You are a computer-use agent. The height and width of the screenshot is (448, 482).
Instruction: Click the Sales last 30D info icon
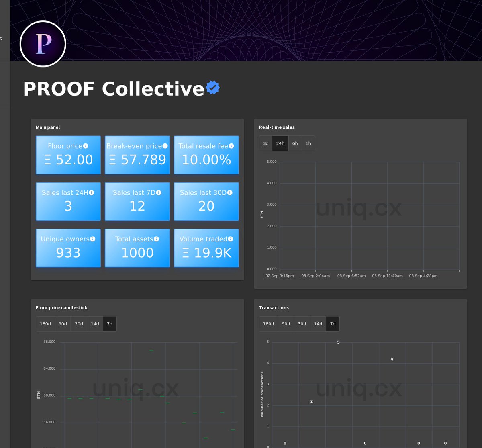[230, 193]
